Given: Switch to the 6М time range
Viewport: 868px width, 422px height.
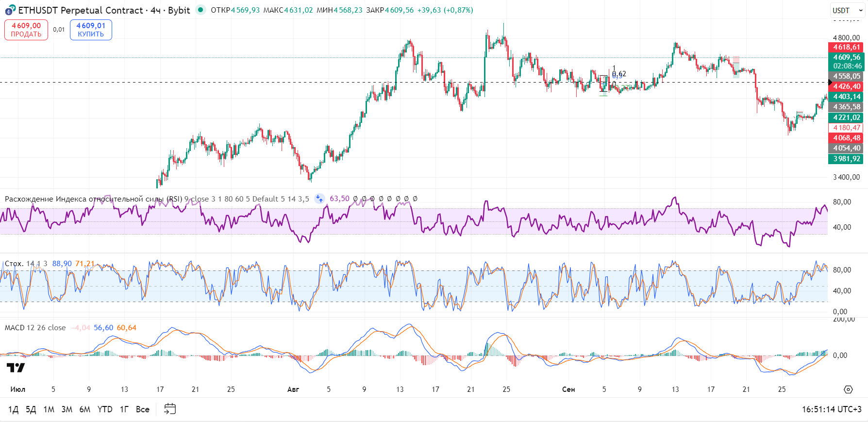Looking at the screenshot, I should click(x=85, y=409).
